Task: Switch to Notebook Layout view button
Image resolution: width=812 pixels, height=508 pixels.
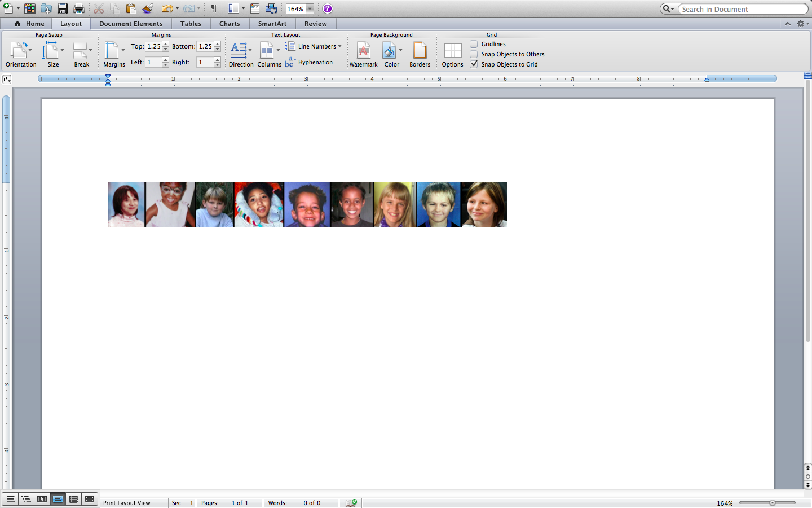Action: 73,499
